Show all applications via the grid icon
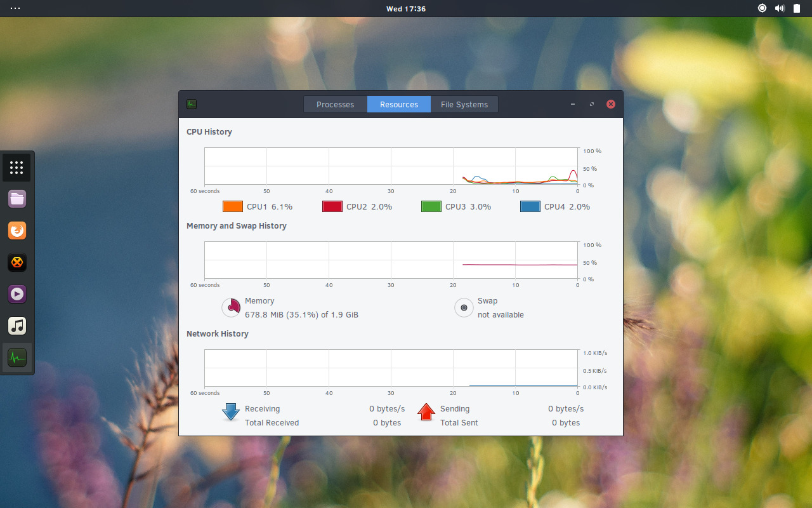The height and width of the screenshot is (508, 812). [x=16, y=167]
